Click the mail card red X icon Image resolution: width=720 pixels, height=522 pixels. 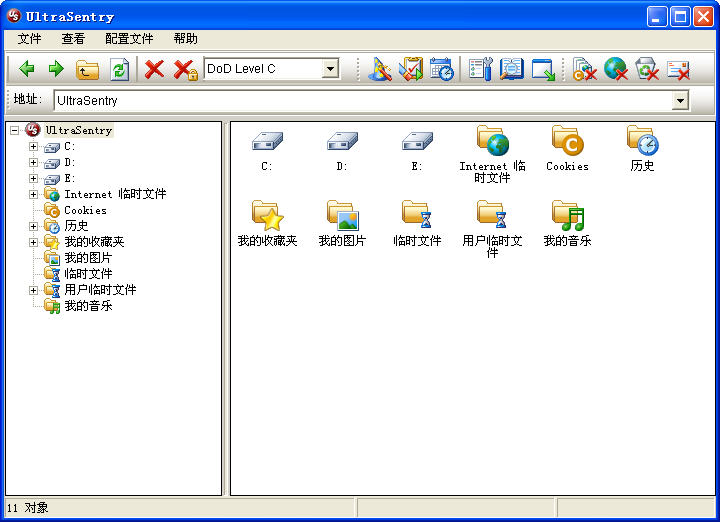pyautogui.click(x=678, y=70)
